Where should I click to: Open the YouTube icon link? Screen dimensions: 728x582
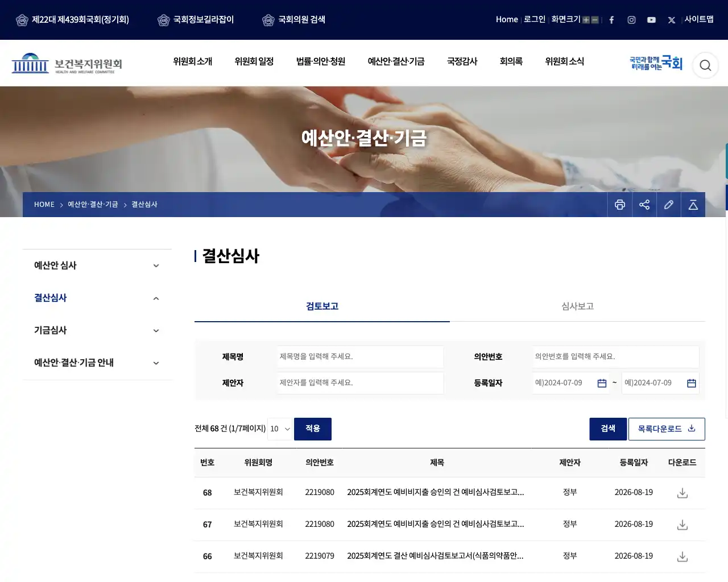651,20
